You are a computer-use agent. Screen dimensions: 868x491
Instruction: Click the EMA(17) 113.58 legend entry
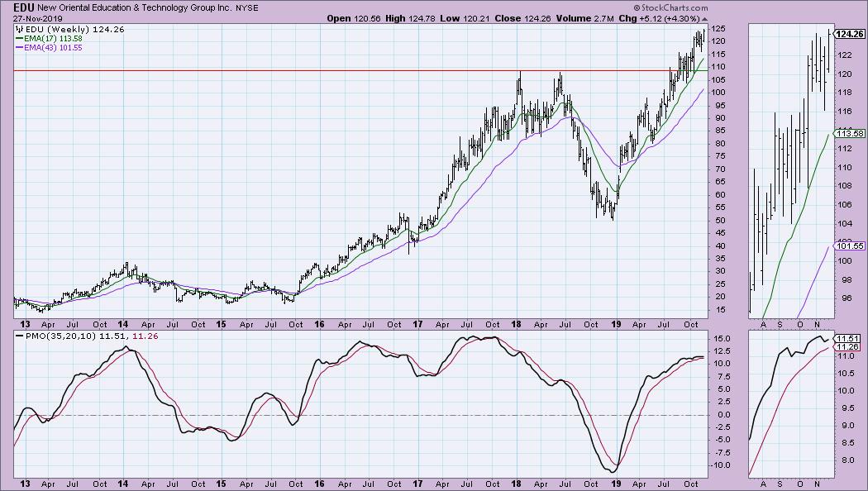(53, 39)
